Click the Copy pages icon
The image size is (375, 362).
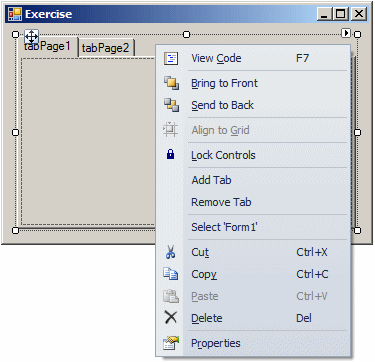point(170,274)
